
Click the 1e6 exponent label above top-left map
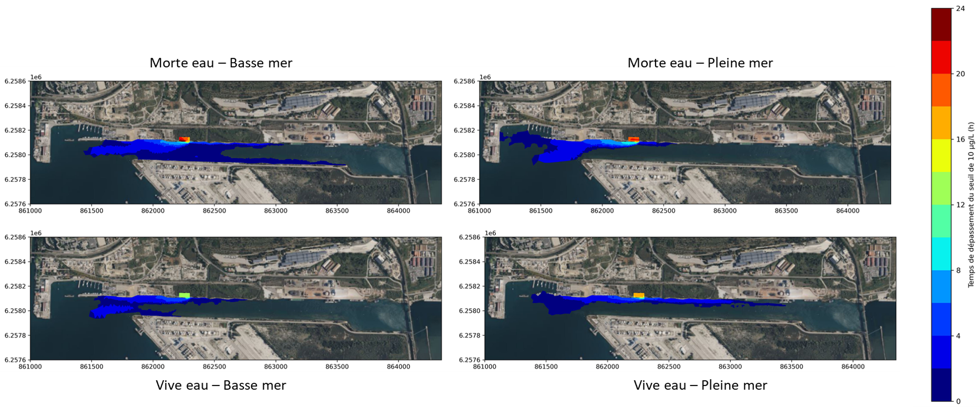point(36,77)
